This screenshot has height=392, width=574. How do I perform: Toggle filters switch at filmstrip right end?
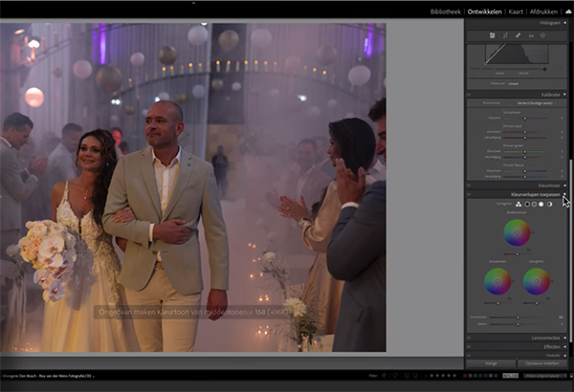coord(571,376)
